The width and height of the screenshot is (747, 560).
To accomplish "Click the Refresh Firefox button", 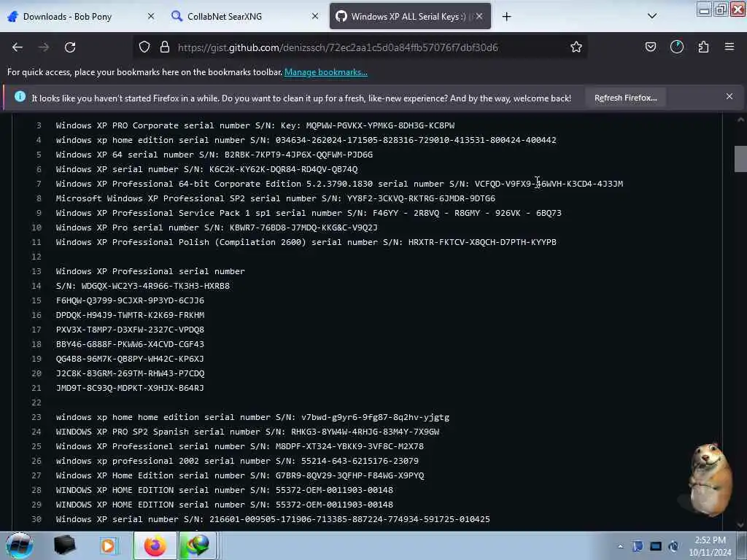I will click(x=625, y=98).
